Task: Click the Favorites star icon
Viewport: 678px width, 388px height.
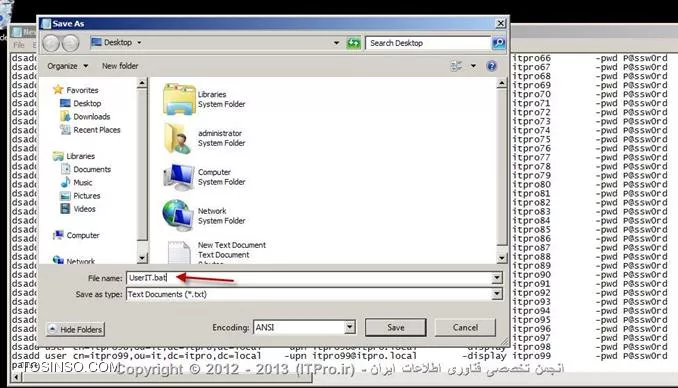Action: tap(58, 90)
